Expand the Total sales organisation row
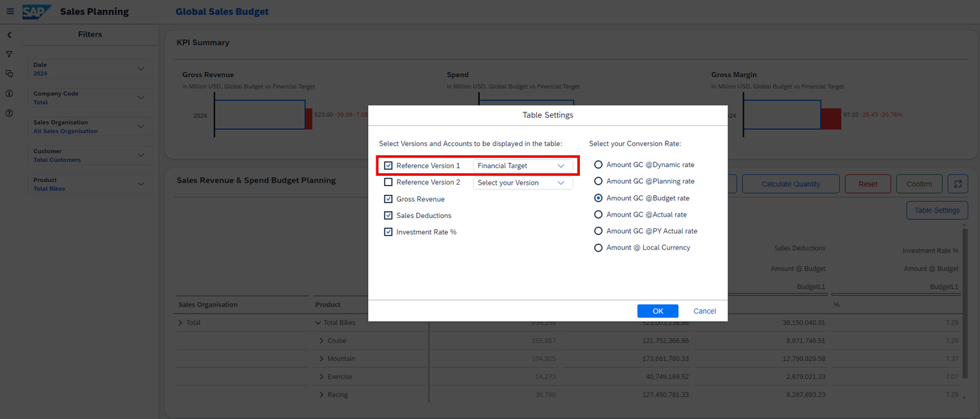The image size is (980, 419). [181, 323]
